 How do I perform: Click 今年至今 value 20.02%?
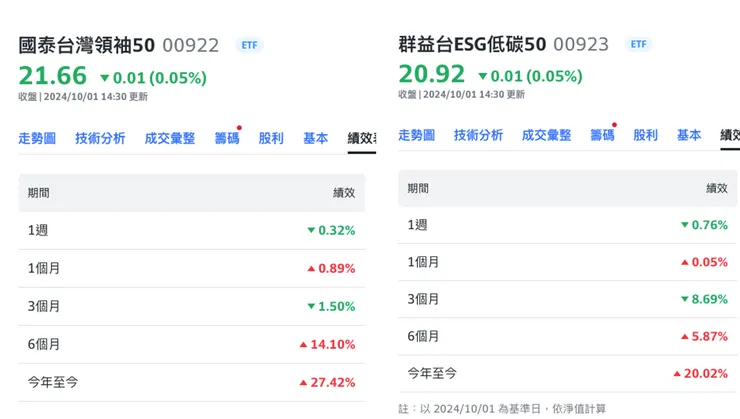[700, 374]
